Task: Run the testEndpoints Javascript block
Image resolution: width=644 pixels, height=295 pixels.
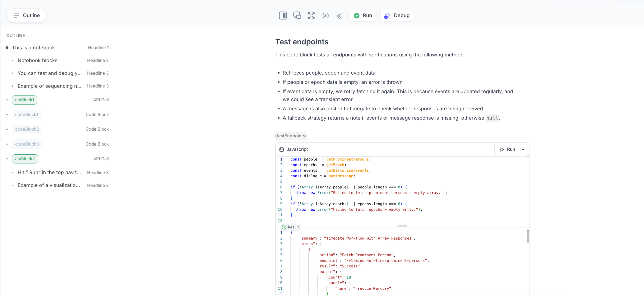Action: click(507, 149)
